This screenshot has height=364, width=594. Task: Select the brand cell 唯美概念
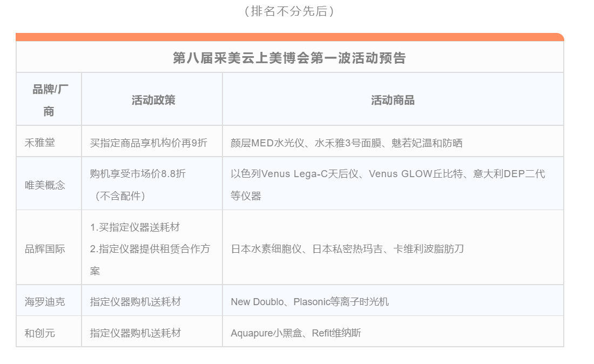tap(45, 185)
